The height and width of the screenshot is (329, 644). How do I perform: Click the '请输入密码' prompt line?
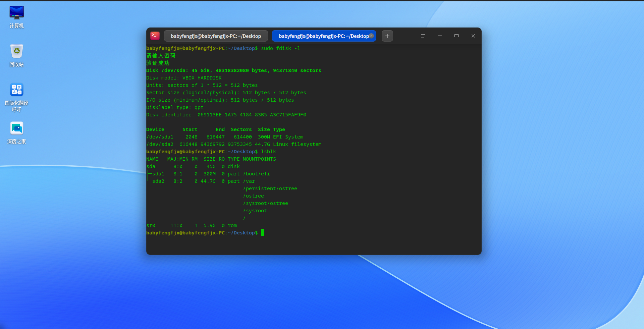tap(163, 56)
